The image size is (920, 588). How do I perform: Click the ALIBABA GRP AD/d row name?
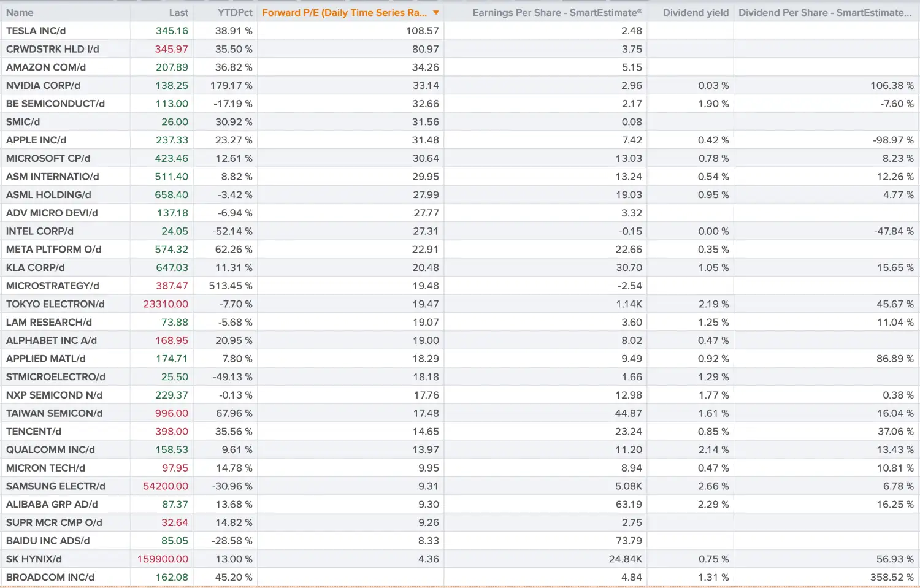(52, 505)
